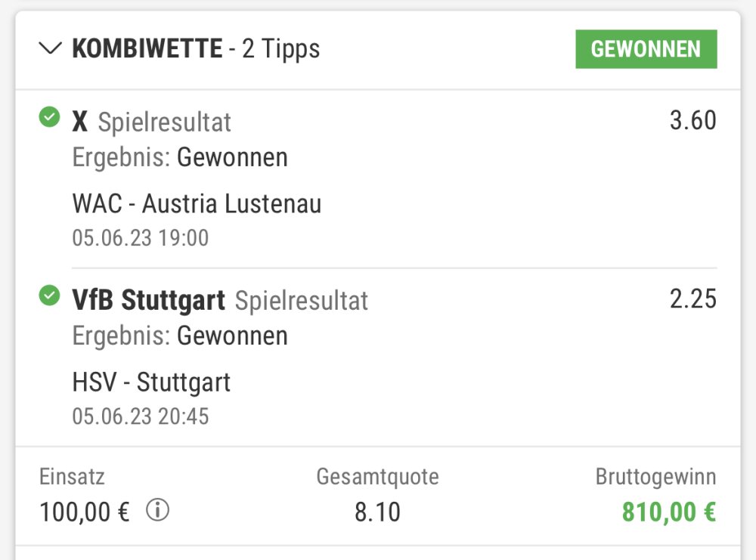Click the 100,00 € stake amount
This screenshot has height=560, width=756.
[85, 512]
